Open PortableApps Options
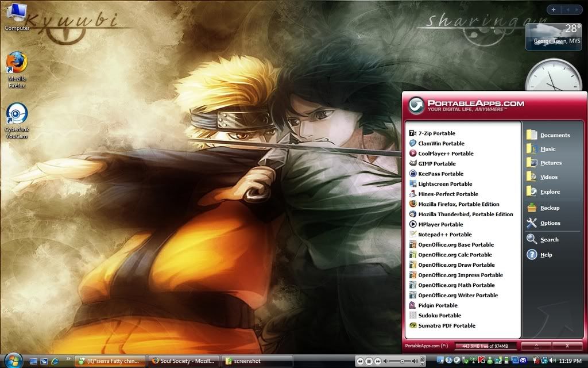588x368 pixels. 543,223
